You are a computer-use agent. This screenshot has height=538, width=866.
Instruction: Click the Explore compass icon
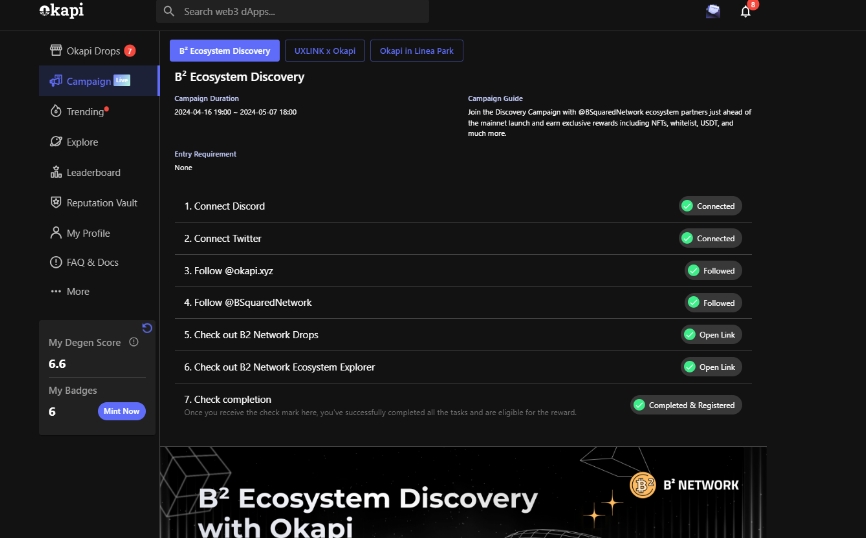coord(56,142)
